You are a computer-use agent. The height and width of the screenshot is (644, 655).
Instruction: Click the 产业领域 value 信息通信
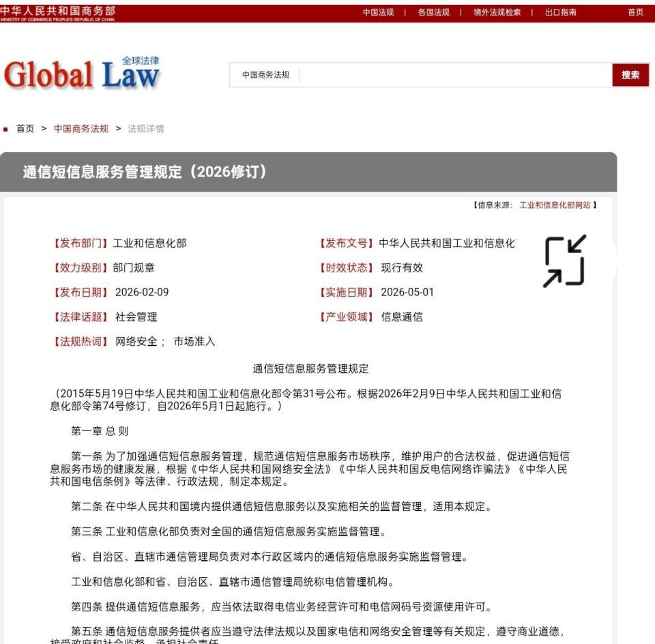[x=402, y=317]
